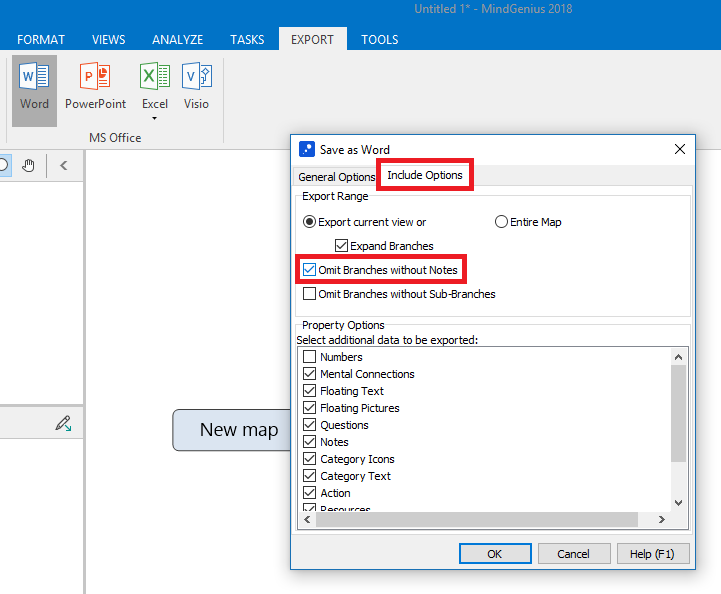The image size is (721, 594).
Task: Confirm export with the OK button
Action: [495, 554]
